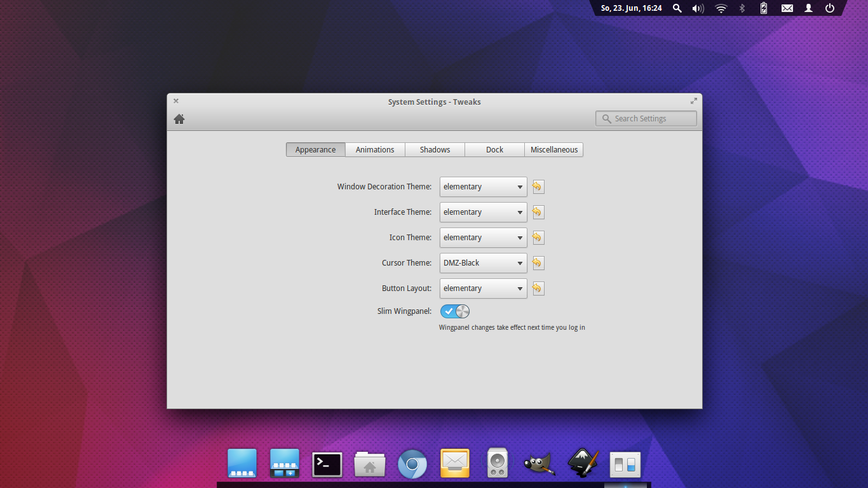Open Inkscape from the dock
This screenshot has height=488, width=868.
(583, 463)
